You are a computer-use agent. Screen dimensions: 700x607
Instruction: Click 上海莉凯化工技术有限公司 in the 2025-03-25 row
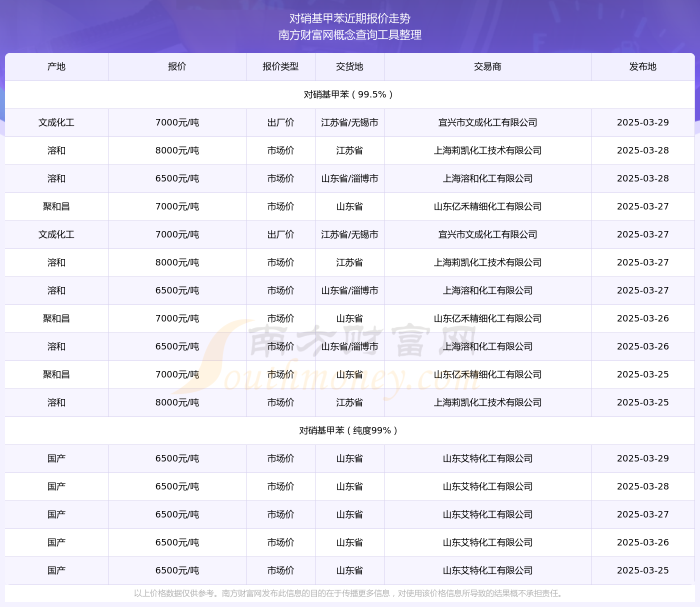click(x=487, y=402)
